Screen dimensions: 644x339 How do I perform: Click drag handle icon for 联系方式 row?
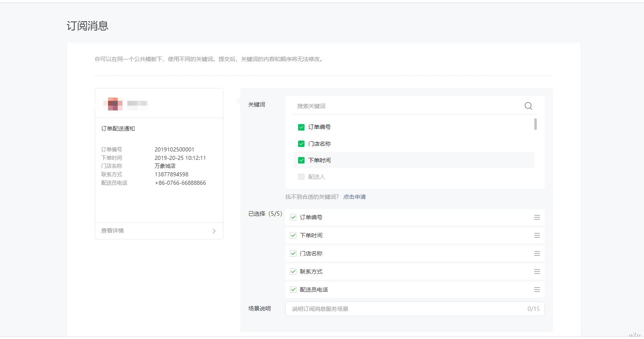point(537,272)
